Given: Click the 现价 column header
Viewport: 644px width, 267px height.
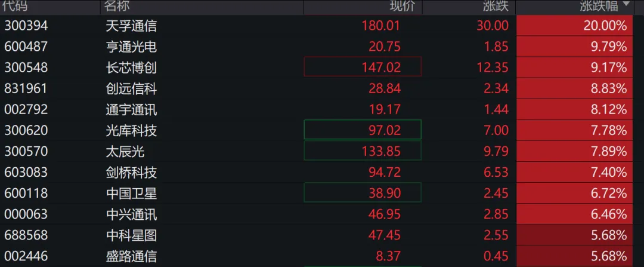Looking at the screenshot, I should pos(401,6).
